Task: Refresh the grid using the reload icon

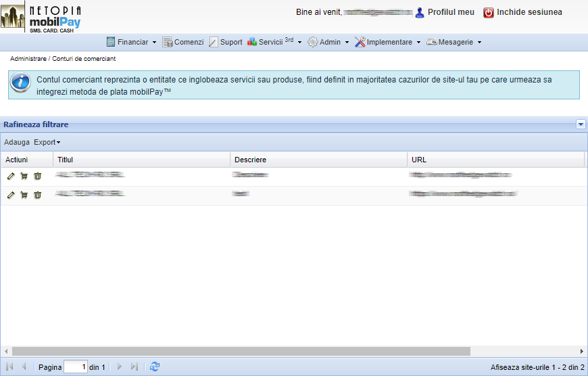Action: 155,367
